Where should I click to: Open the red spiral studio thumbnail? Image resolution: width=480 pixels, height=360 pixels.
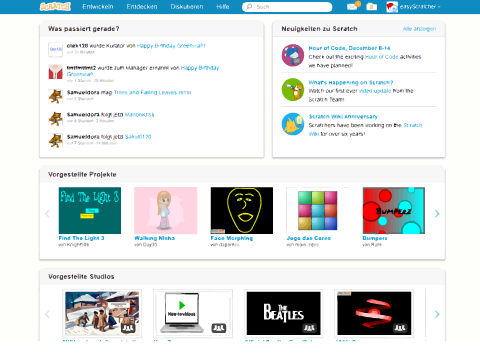374,313
